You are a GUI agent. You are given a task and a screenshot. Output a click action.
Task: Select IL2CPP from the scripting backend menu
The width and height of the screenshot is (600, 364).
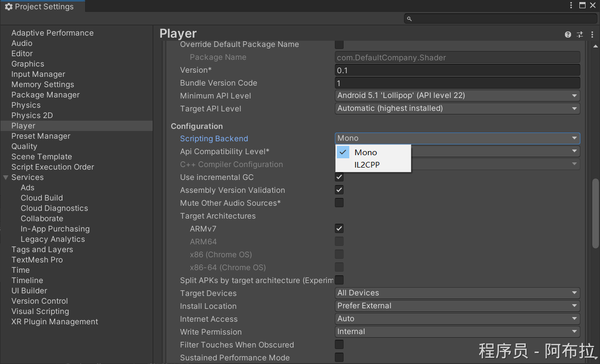pos(367,165)
